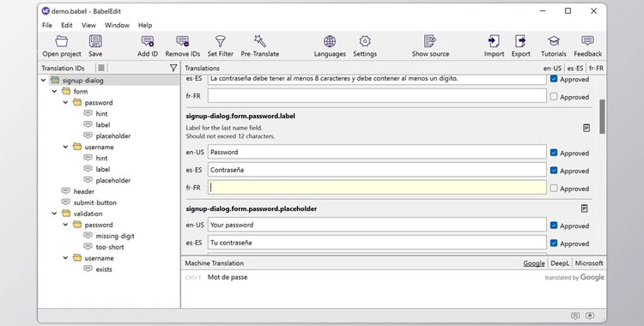Click the translations panel vertical scrollbar
This screenshot has width=644, height=326.
602,116
